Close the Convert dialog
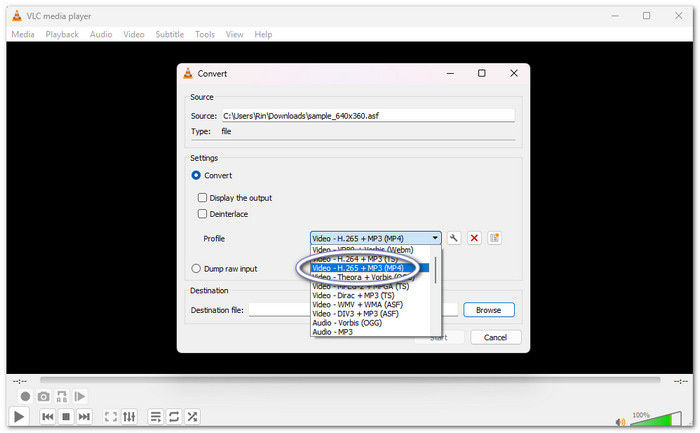The height and width of the screenshot is (433, 700). click(x=514, y=73)
